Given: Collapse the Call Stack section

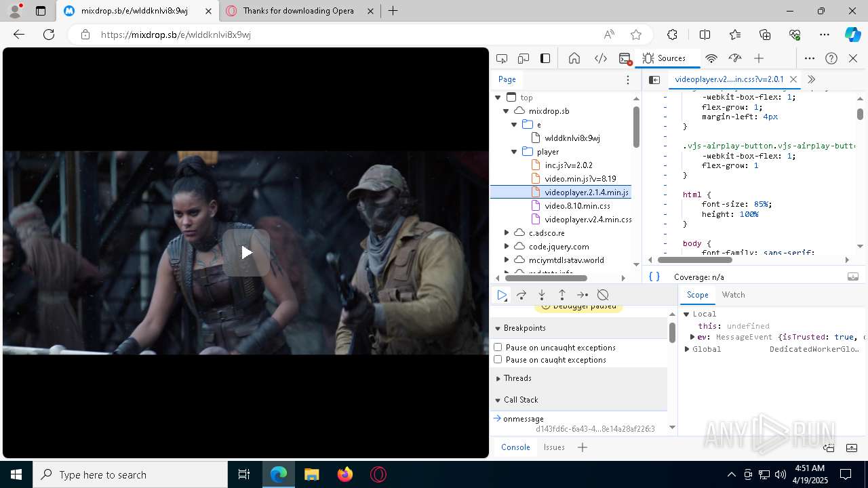Looking at the screenshot, I should (498, 400).
